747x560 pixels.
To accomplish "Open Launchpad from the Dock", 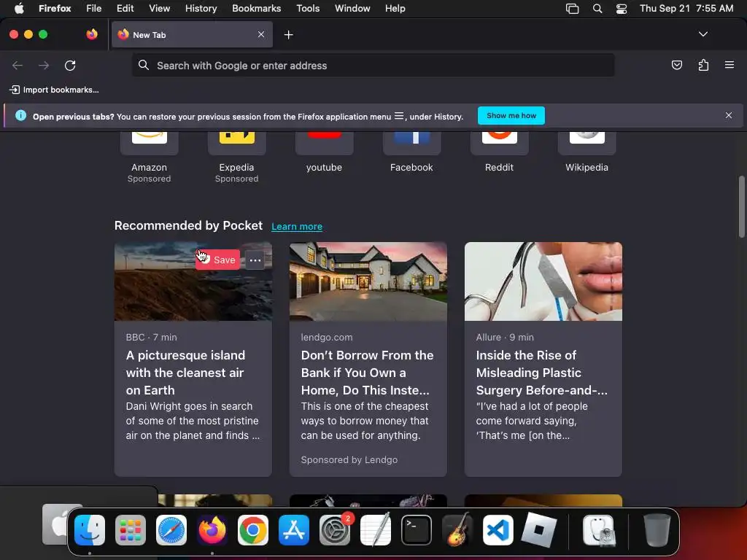I will point(131,529).
